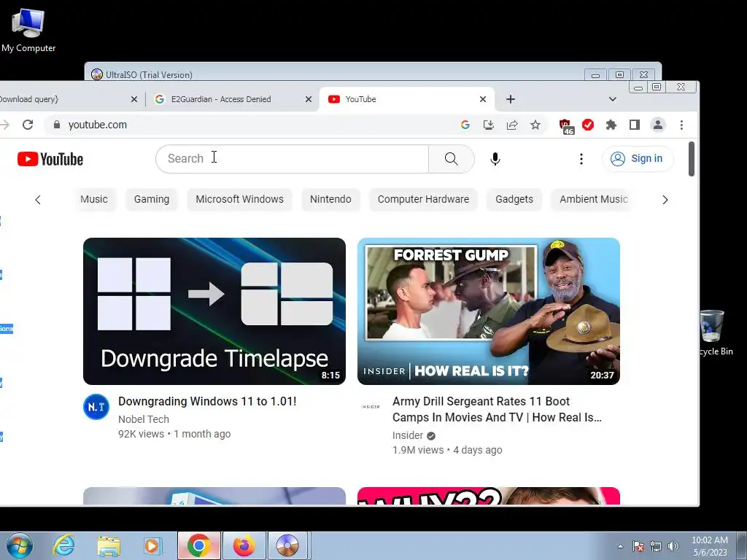Select the Microsoft Windows chip
The width and height of the screenshot is (747, 560).
click(239, 199)
